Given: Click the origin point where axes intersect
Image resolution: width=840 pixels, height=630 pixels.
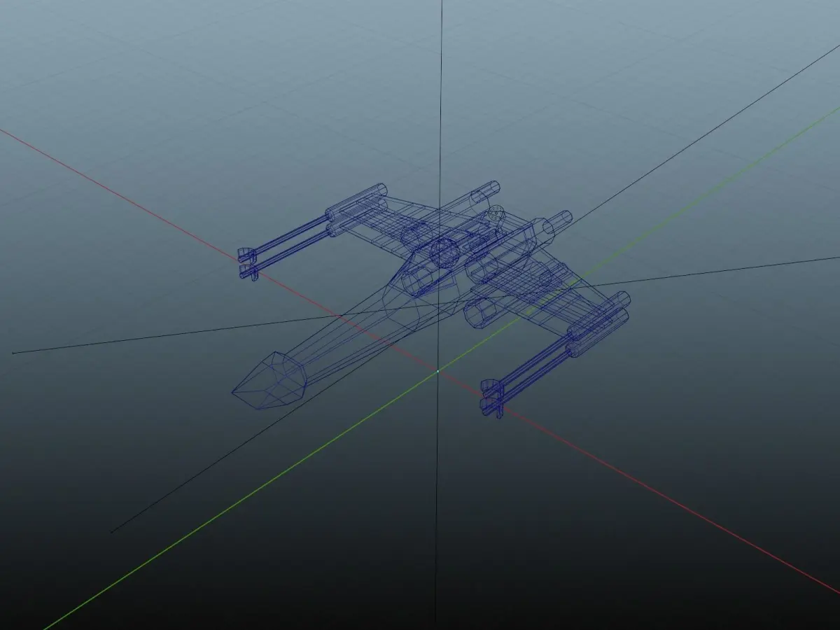Looking at the screenshot, I should [438, 371].
